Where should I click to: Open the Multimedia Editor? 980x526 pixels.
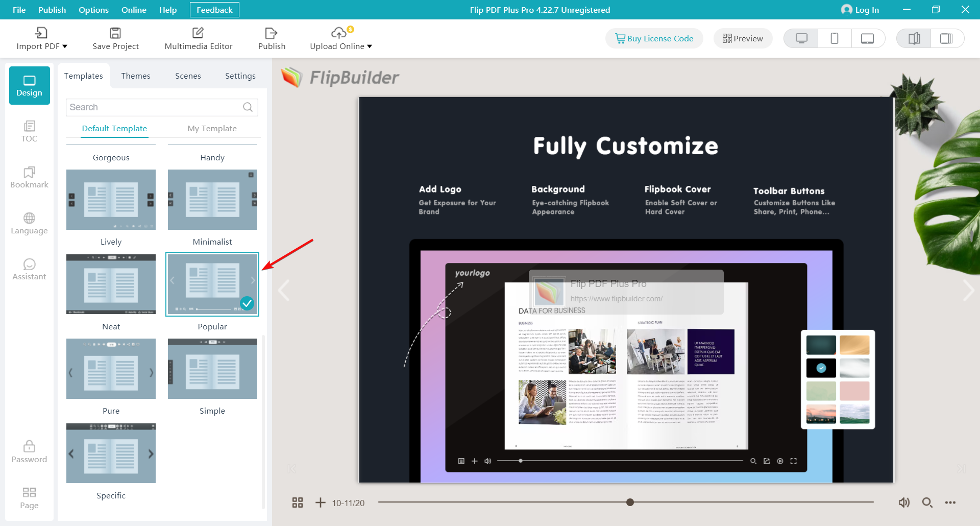point(198,39)
